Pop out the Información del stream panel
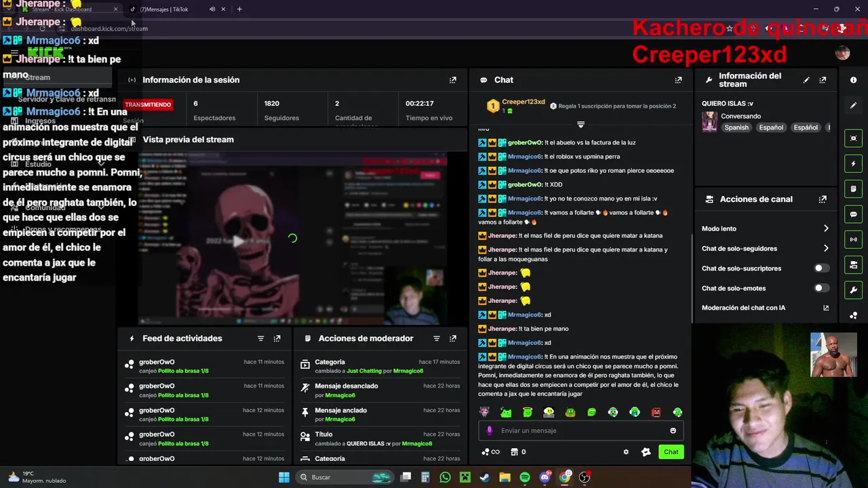868x488 pixels. pos(823,80)
